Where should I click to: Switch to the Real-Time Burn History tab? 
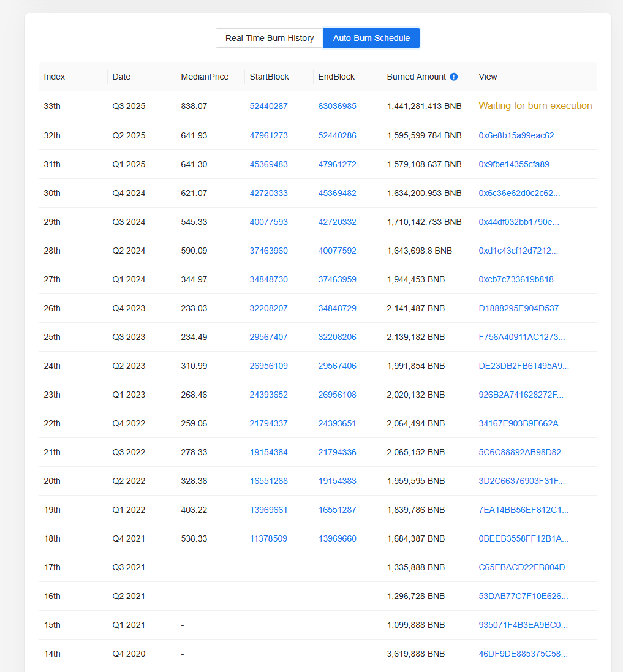270,37
